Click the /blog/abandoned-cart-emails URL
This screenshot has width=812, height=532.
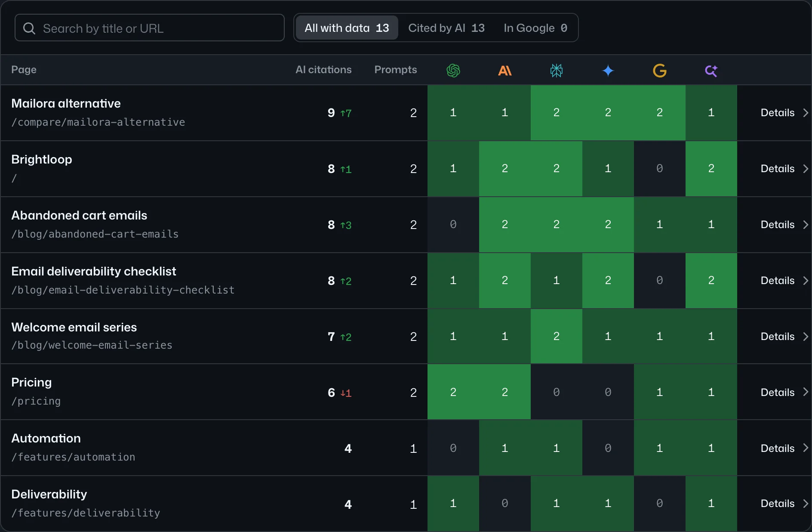95,234
